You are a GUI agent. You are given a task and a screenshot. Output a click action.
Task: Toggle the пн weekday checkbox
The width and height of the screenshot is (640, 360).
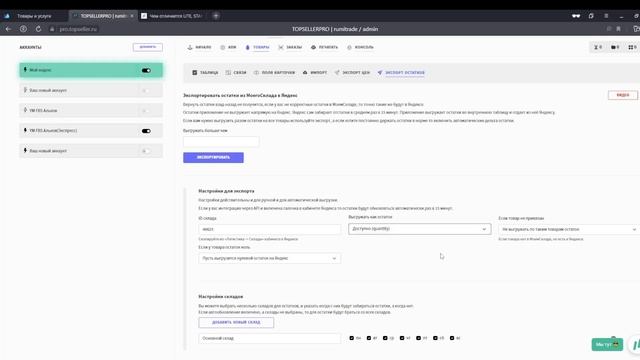352,338
